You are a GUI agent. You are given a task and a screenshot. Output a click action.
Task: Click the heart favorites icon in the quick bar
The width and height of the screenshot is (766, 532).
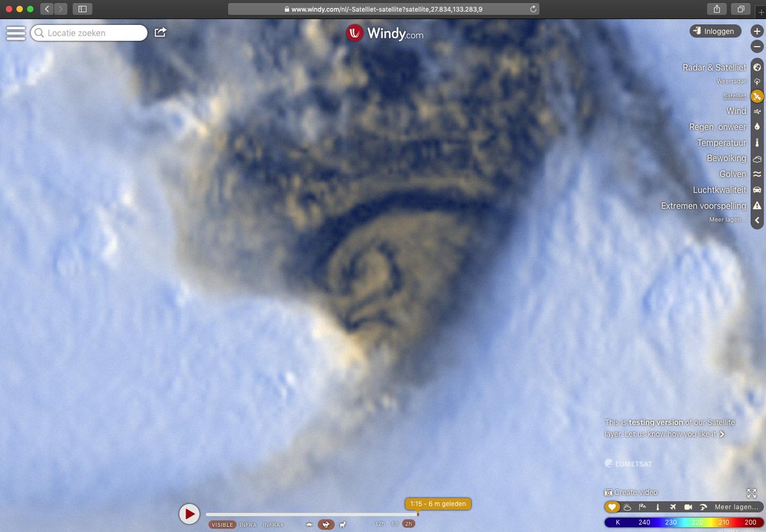tap(612, 507)
